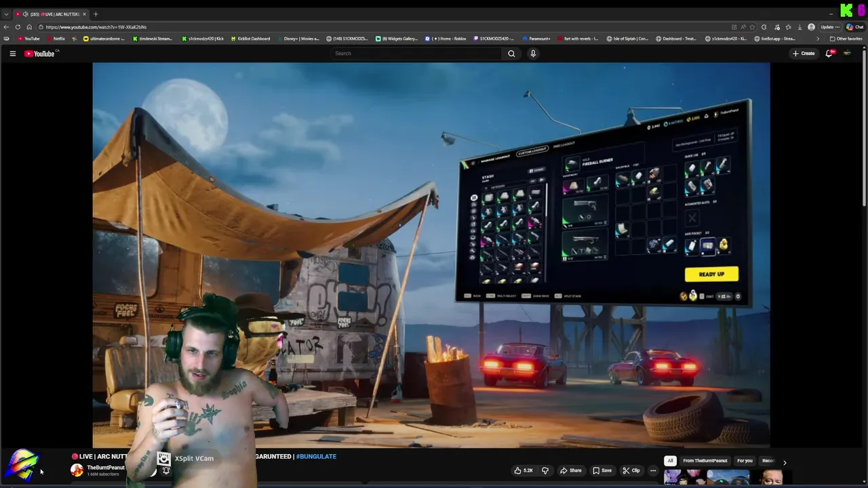This screenshot has width=868, height=488.
Task: Open the KickBot Dashboard bookmark
Action: point(250,39)
